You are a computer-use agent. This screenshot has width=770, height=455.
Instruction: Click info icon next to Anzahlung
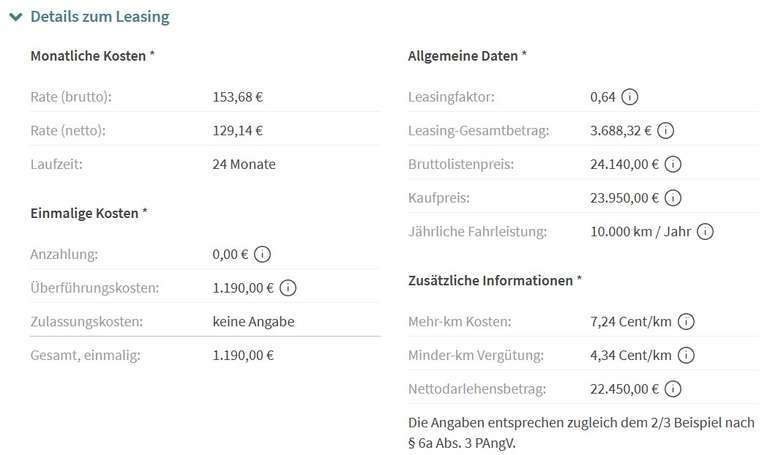[x=261, y=255]
